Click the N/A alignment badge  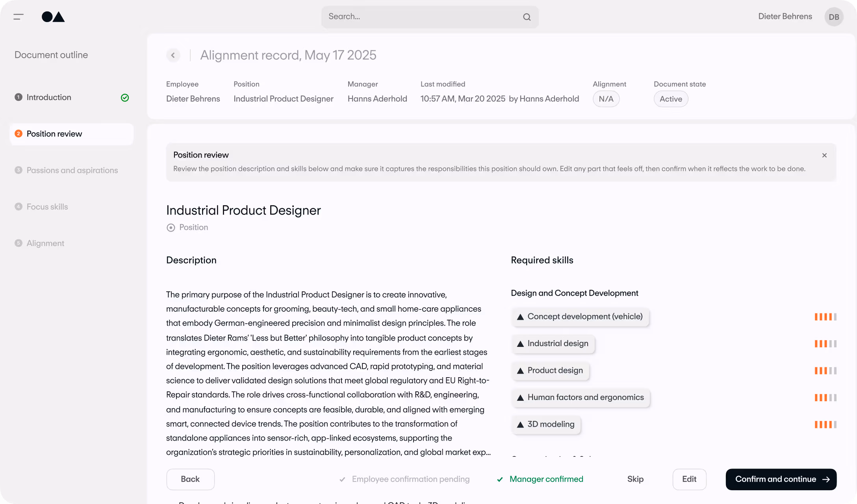tap(606, 99)
